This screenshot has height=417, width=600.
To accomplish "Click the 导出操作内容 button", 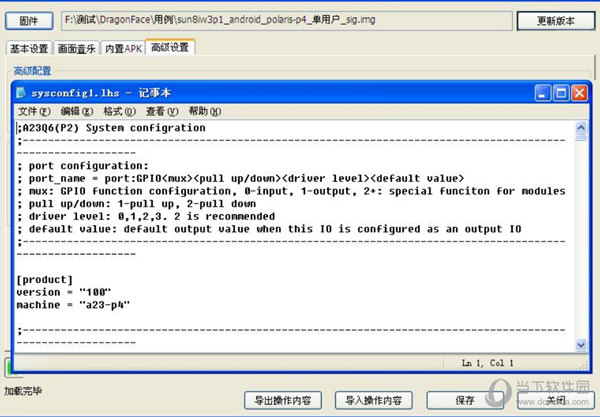I will coord(283,401).
